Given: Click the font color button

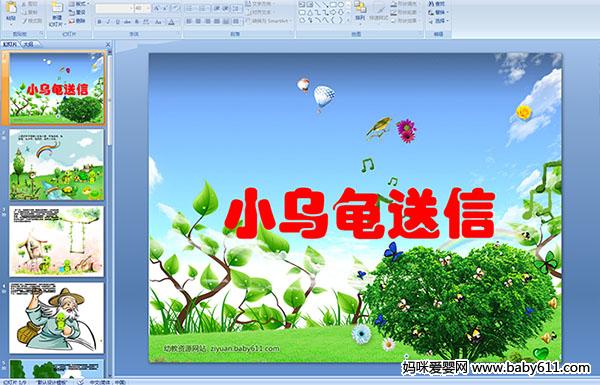Looking at the screenshot, I should pos(172,22).
